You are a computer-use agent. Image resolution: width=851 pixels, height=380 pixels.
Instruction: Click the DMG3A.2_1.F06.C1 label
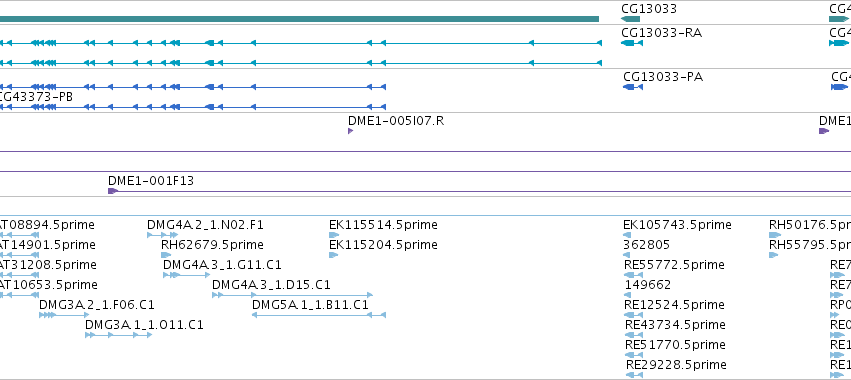97,305
